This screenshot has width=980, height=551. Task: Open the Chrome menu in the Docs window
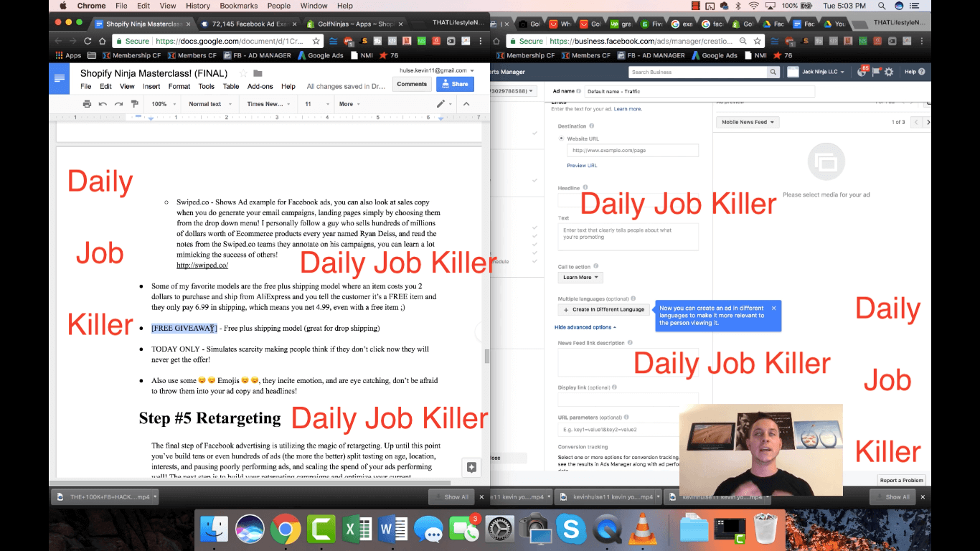(x=480, y=41)
